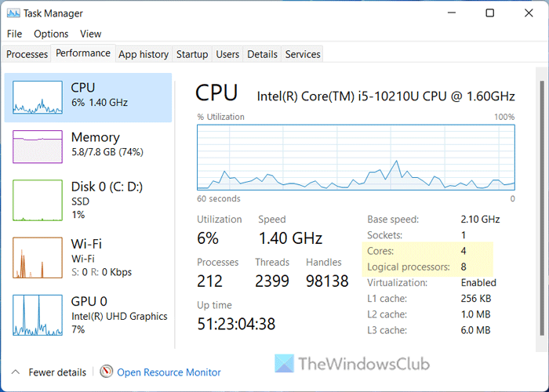Select the Memory usage graph thumbnail

(36, 147)
